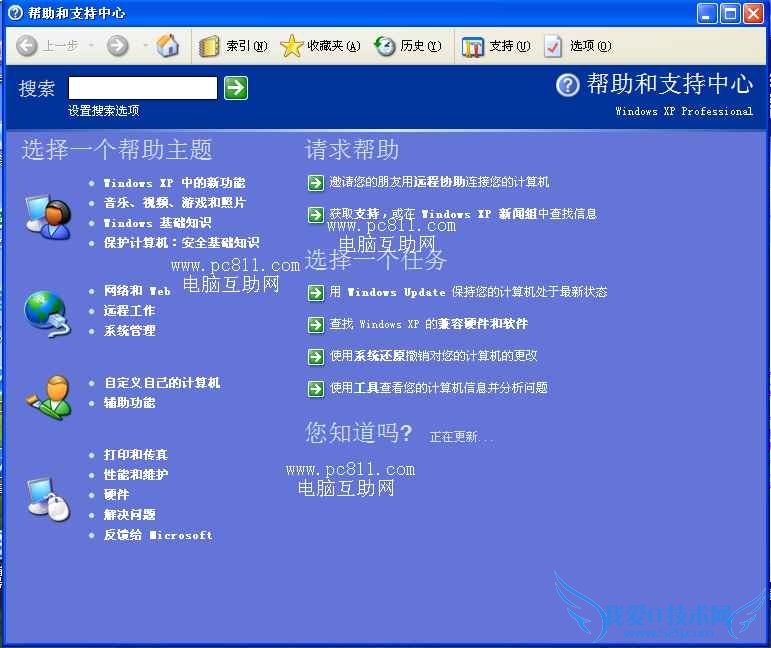
Task: Open 使用系统还原撤销更改 link
Action: (x=434, y=355)
